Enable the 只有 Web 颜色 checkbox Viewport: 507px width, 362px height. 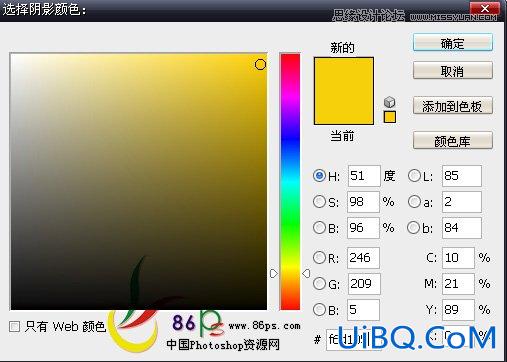[x=14, y=326]
